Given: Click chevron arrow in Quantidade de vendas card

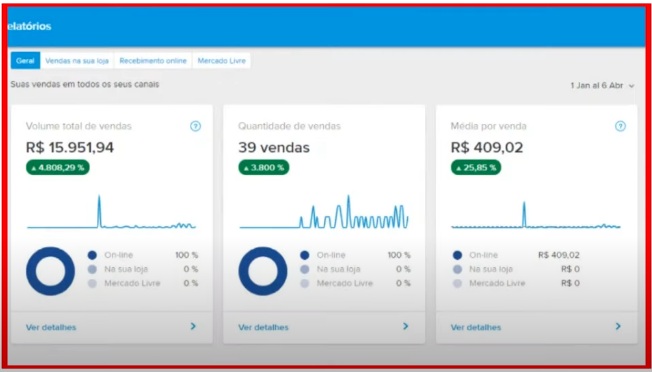Looking at the screenshot, I should (x=405, y=326).
